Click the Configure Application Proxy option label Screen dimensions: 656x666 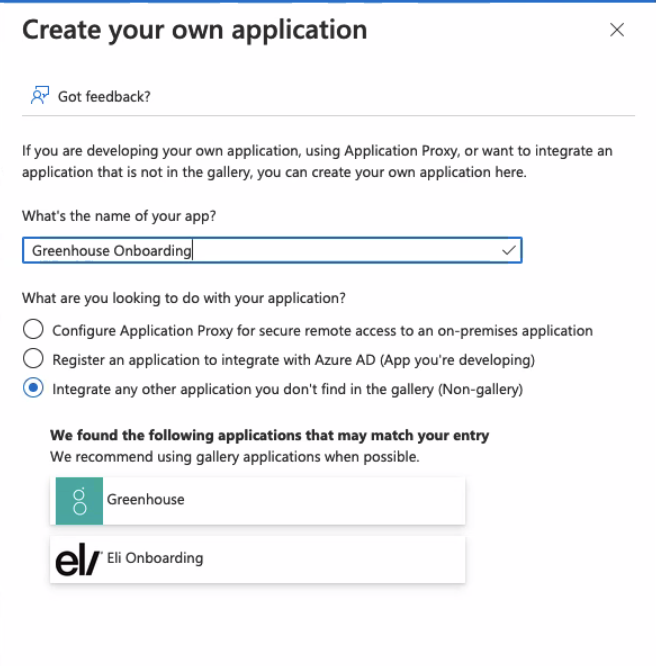click(x=322, y=330)
